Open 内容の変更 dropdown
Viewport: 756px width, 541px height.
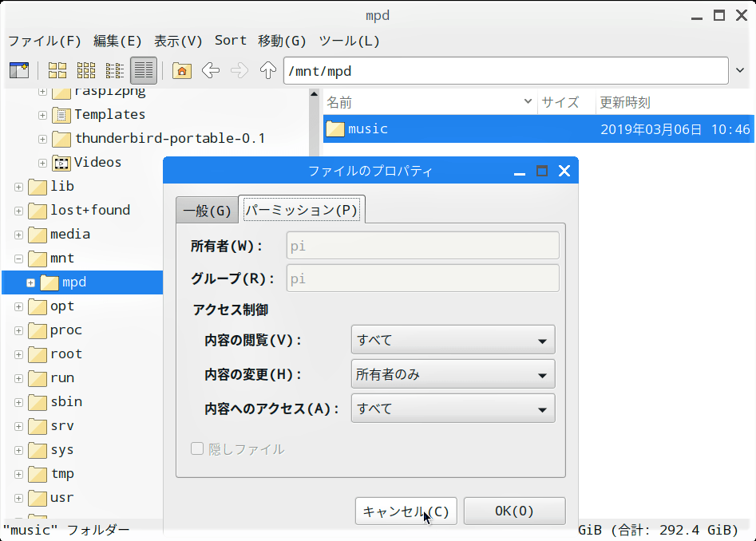click(453, 374)
